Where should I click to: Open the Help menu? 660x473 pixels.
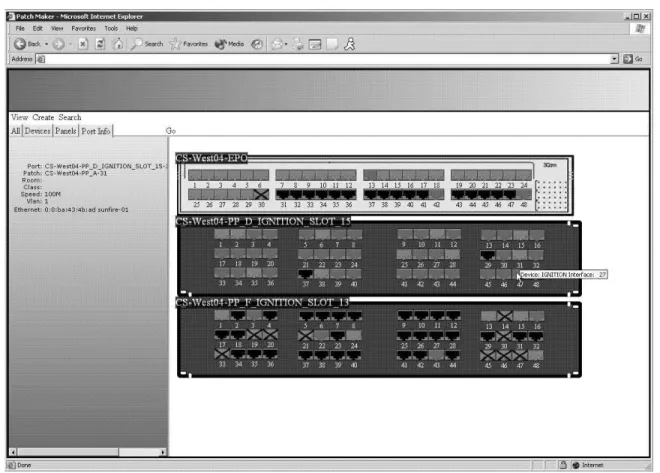[132, 28]
